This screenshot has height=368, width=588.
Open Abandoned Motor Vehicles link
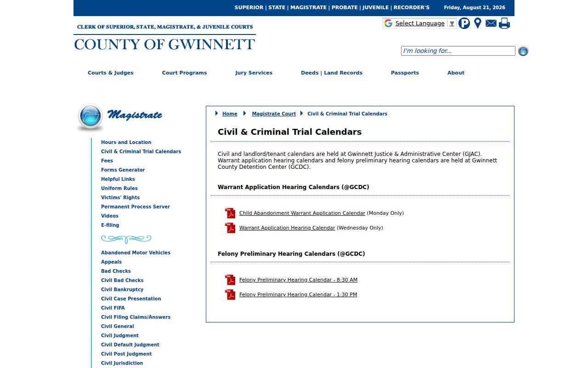[136, 253]
